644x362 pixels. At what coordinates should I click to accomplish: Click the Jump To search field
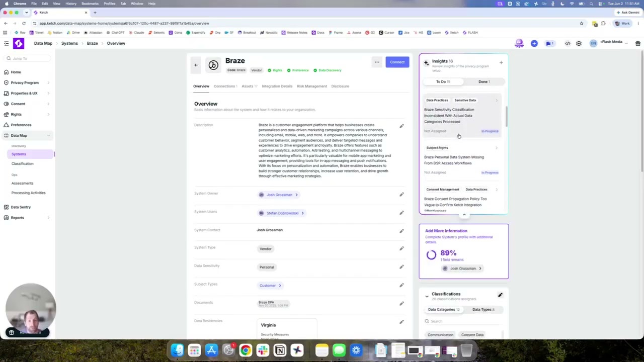(x=28, y=58)
